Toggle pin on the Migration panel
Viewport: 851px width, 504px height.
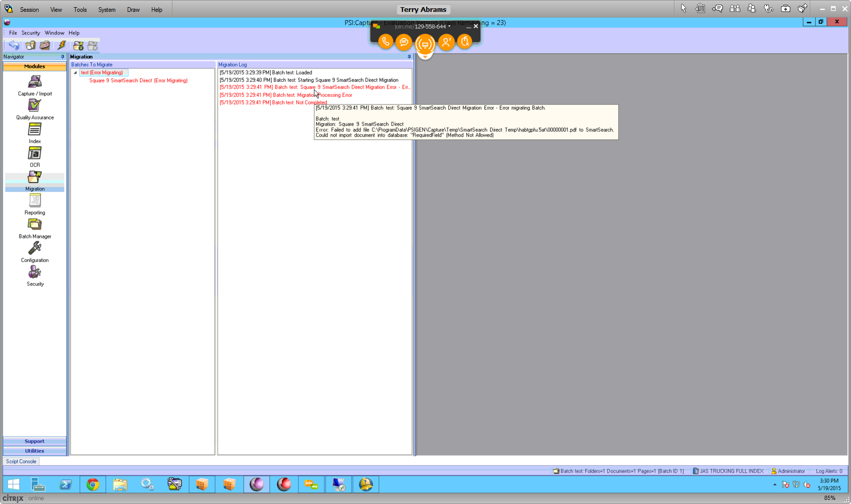409,57
